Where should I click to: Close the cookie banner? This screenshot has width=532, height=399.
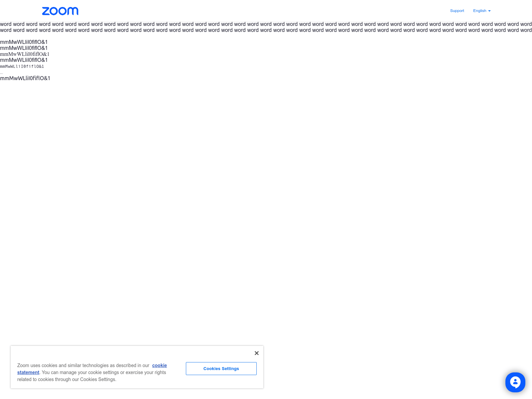coord(256,353)
